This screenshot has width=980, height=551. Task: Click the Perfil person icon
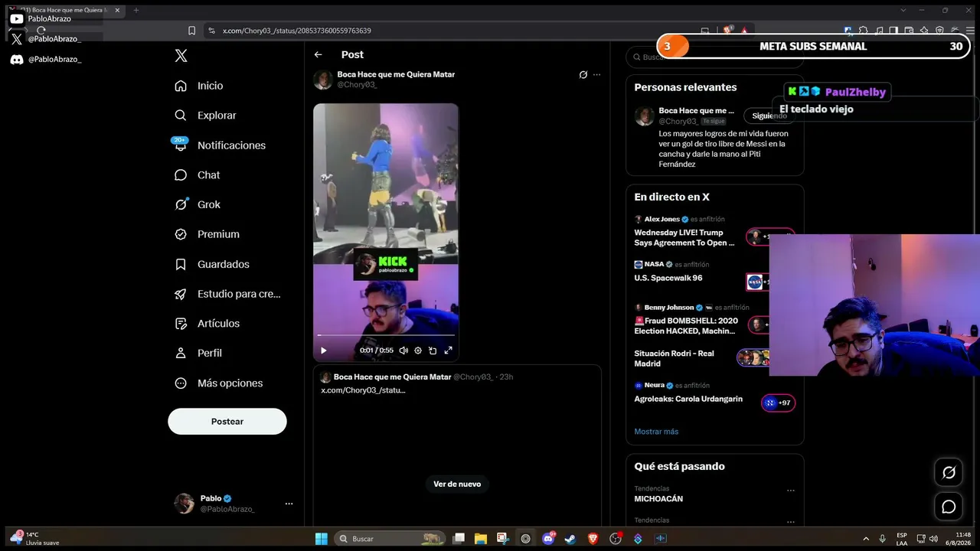click(181, 354)
